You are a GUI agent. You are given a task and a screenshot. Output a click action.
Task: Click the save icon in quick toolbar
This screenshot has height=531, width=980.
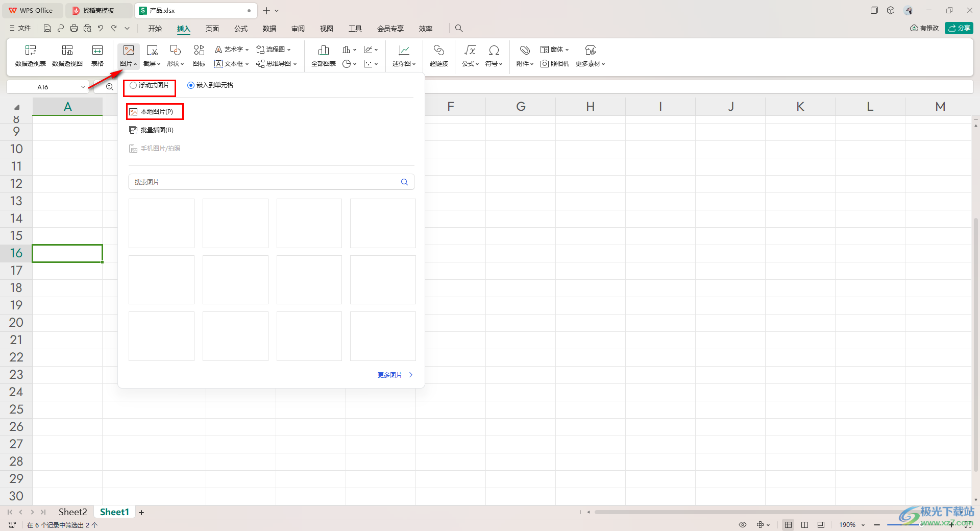pyautogui.click(x=47, y=28)
